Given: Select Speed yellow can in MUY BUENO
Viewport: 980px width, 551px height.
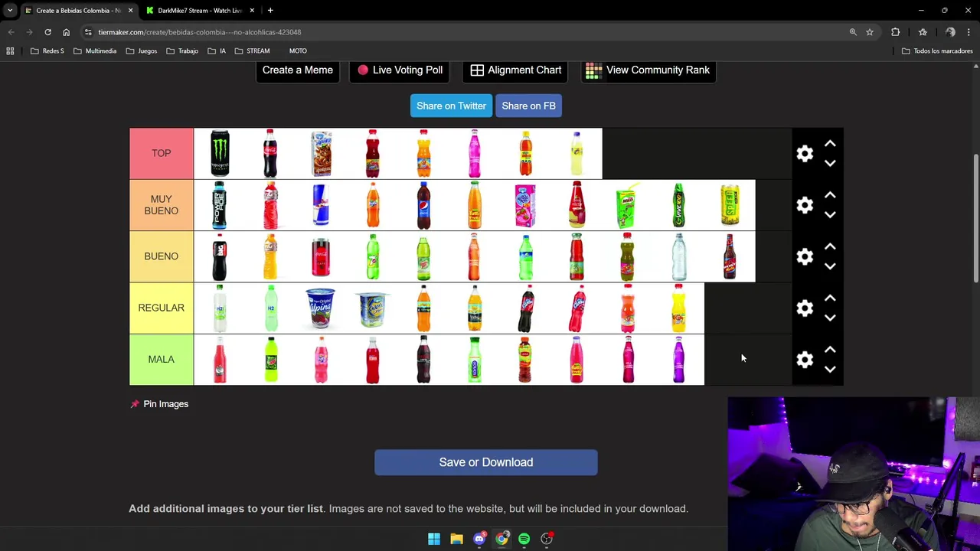Looking at the screenshot, I should tap(730, 205).
